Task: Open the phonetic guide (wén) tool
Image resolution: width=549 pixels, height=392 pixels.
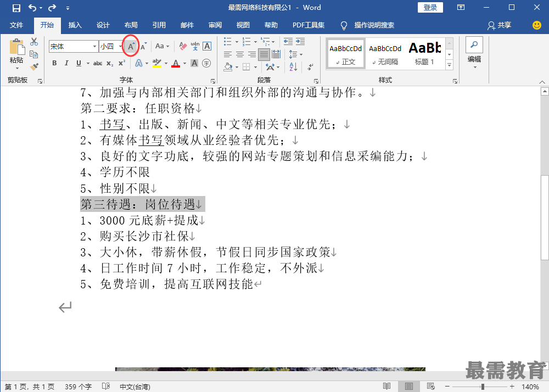Action: (195, 46)
